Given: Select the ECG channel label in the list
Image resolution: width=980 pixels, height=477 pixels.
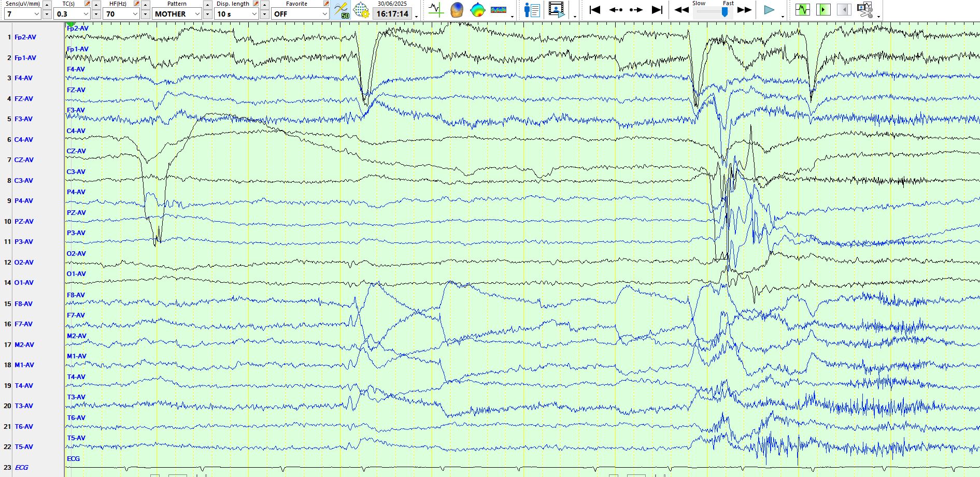Looking at the screenshot, I should pyautogui.click(x=21, y=468).
